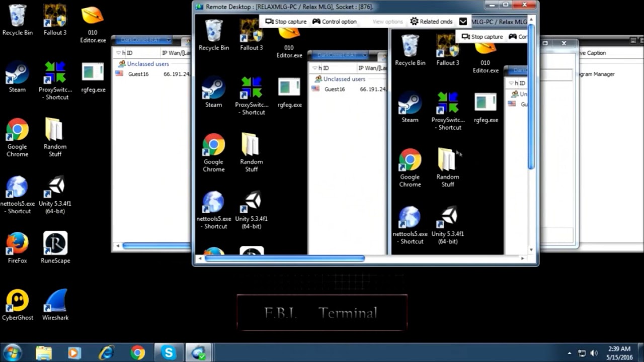Open File Explorer from the taskbar
The width and height of the screenshot is (644, 362).
[x=44, y=353]
